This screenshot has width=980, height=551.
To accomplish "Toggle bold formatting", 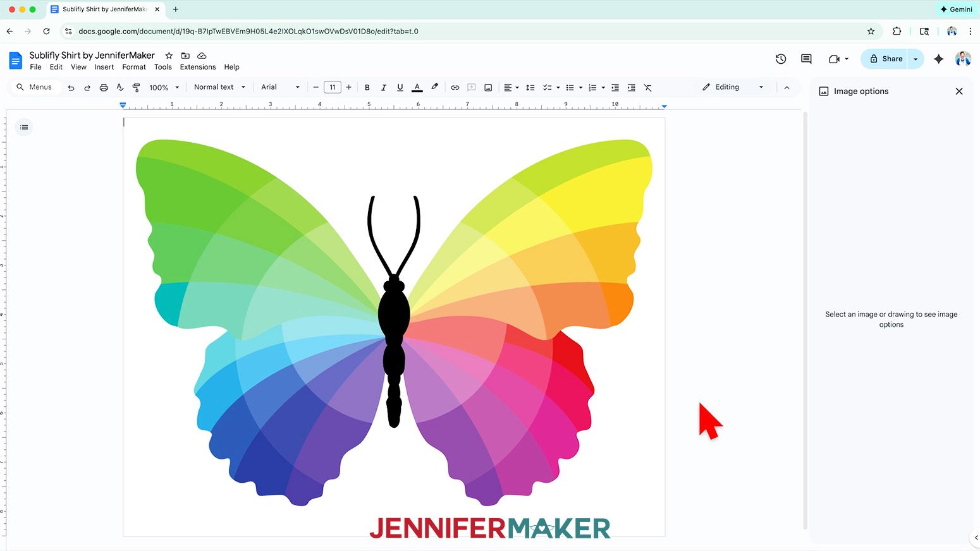I will [x=367, y=88].
